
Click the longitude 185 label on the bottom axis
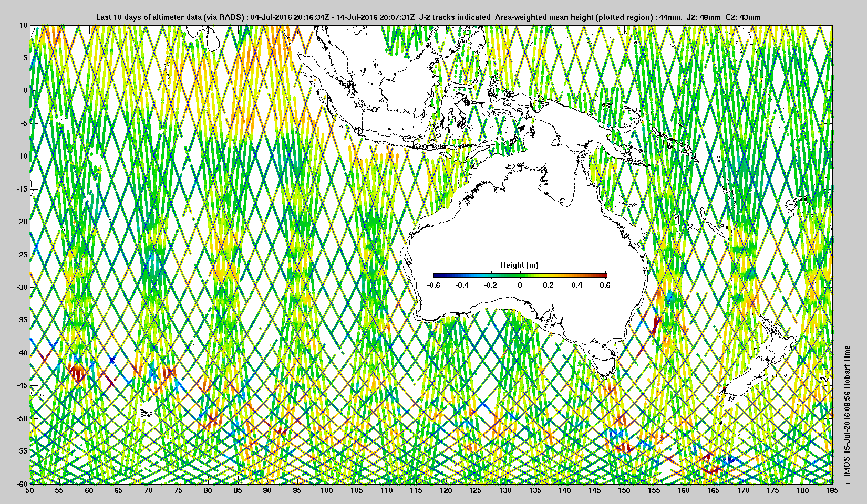point(832,490)
